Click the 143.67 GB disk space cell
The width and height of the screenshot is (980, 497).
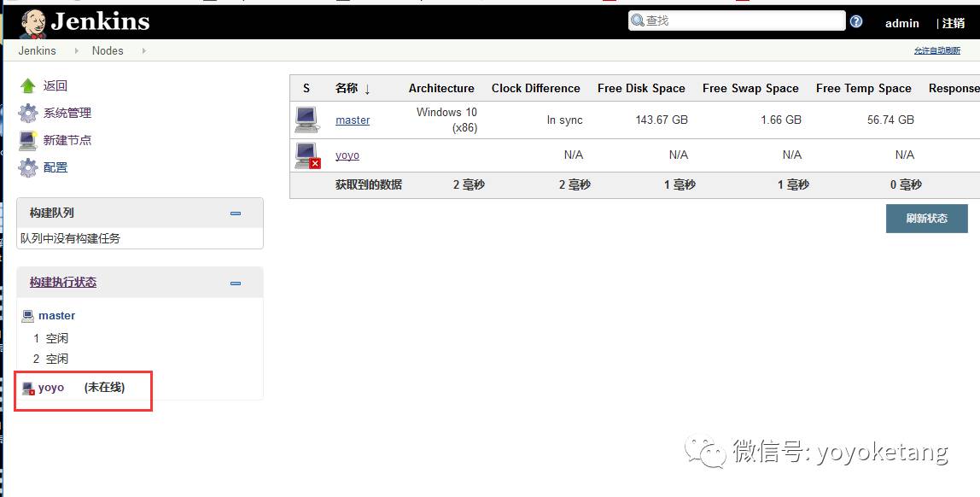[662, 120]
